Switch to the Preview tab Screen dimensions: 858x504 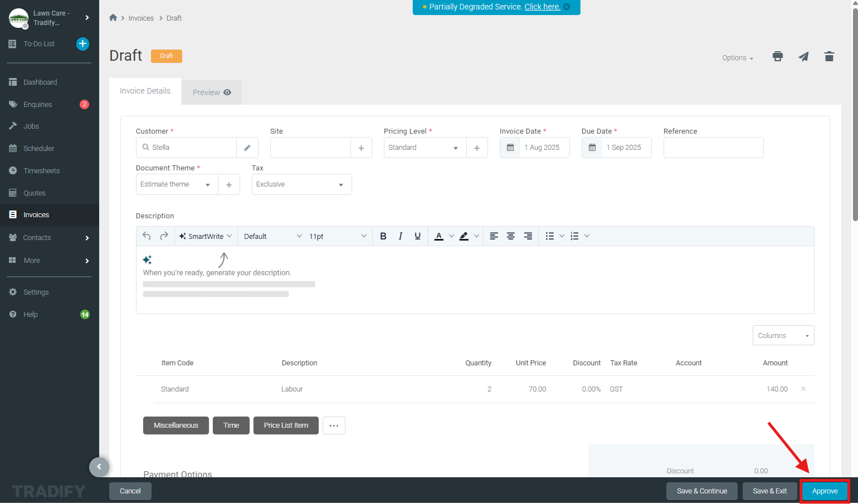(x=212, y=92)
